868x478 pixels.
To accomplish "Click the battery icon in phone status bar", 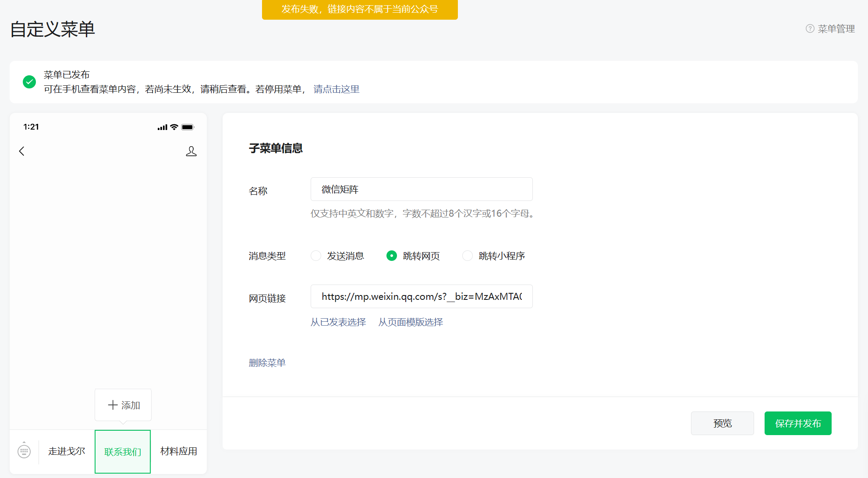I will pyautogui.click(x=188, y=127).
